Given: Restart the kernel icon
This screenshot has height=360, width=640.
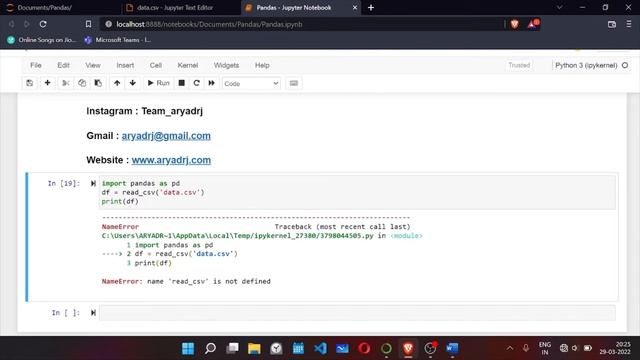Looking at the screenshot, I should [x=196, y=83].
